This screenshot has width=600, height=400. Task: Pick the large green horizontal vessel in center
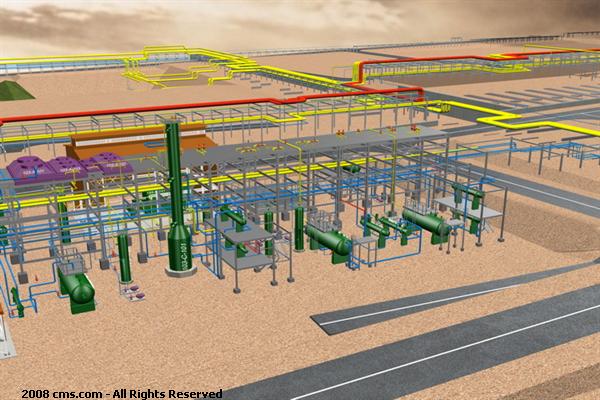tap(329, 240)
